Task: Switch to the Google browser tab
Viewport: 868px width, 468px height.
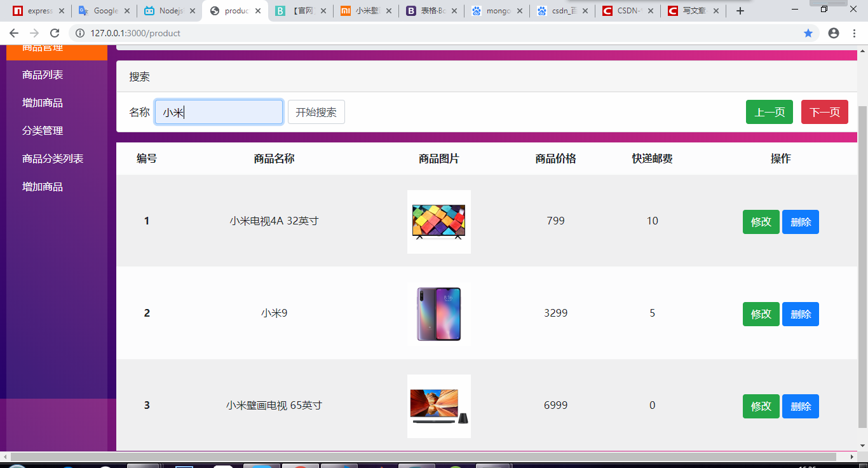Action: (x=104, y=10)
